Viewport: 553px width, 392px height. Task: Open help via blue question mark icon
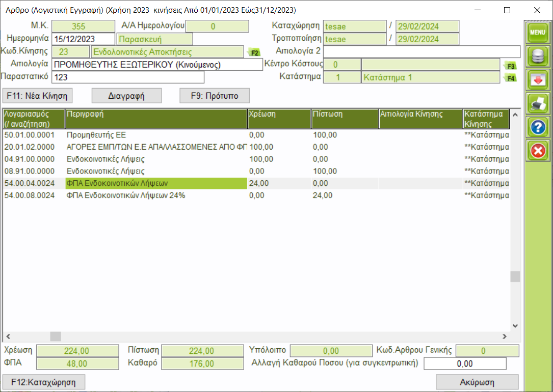tap(537, 127)
